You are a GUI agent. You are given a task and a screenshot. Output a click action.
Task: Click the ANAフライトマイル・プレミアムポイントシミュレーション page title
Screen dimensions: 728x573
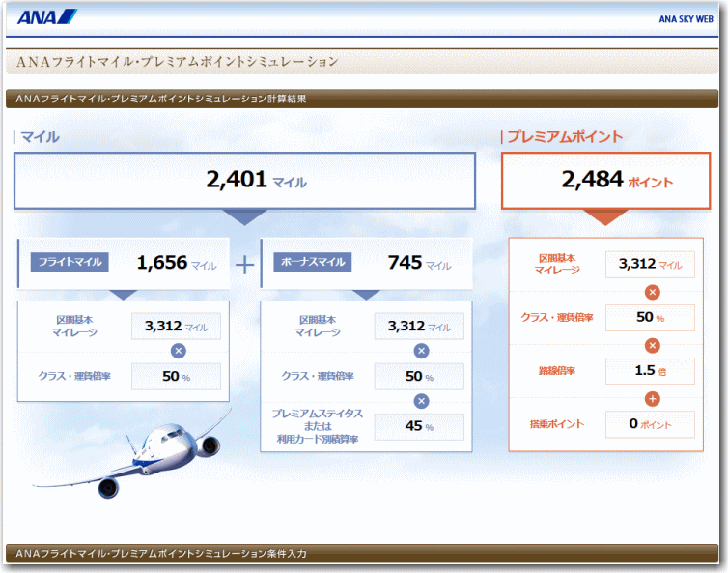(177, 61)
